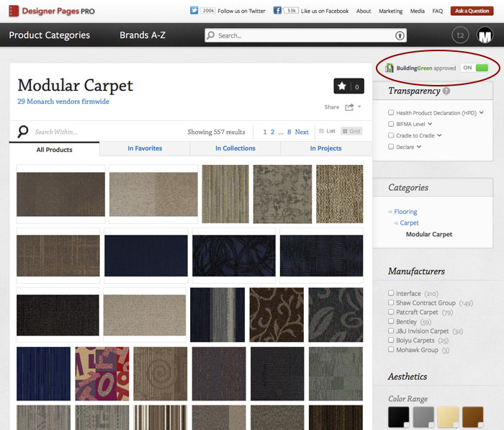Viewport: 504px width, 430px height.
Task: Click the Next page link
Action: [x=302, y=132]
